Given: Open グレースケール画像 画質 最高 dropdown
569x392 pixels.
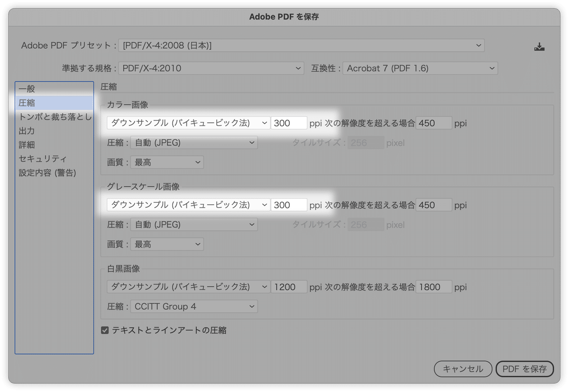Looking at the screenshot, I should pyautogui.click(x=167, y=244).
